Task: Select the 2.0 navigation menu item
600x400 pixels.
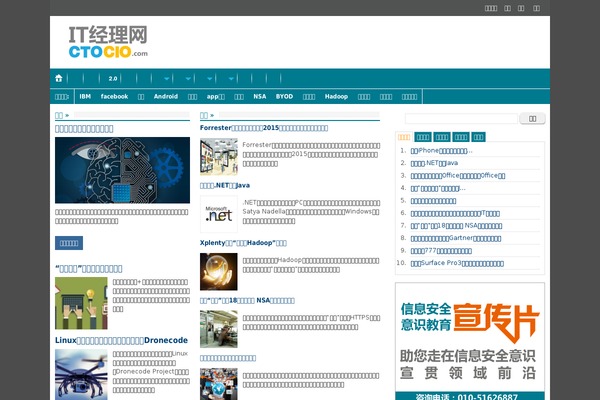Action: (112, 78)
